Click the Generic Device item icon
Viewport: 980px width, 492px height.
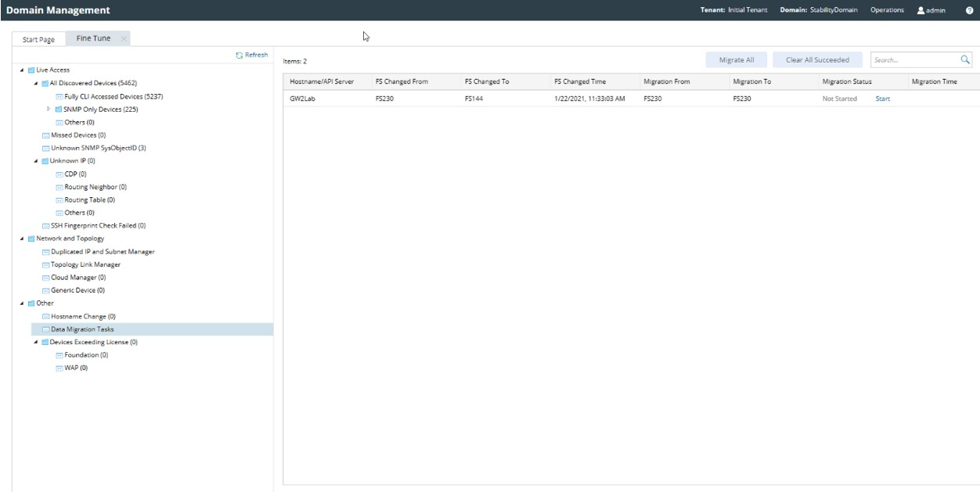pos(45,290)
